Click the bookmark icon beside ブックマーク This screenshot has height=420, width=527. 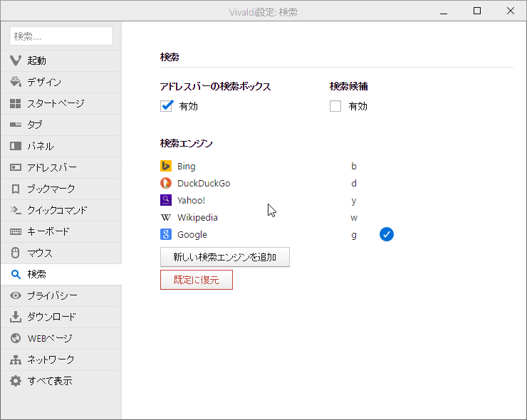click(16, 189)
